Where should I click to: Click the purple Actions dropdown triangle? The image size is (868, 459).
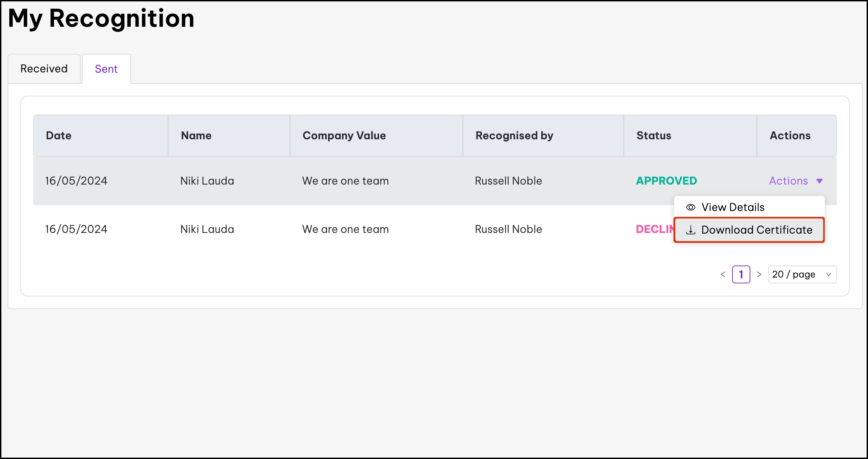[x=819, y=181]
